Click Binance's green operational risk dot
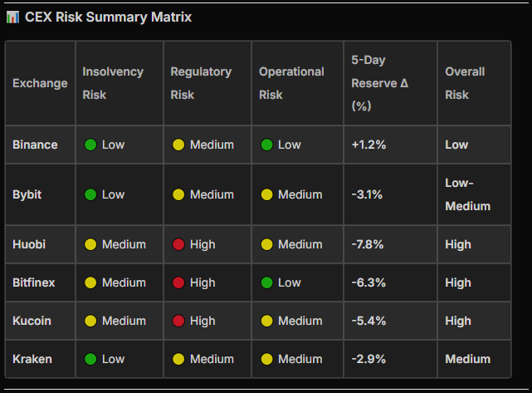Viewport: 532px width, 393px height. 266,145
